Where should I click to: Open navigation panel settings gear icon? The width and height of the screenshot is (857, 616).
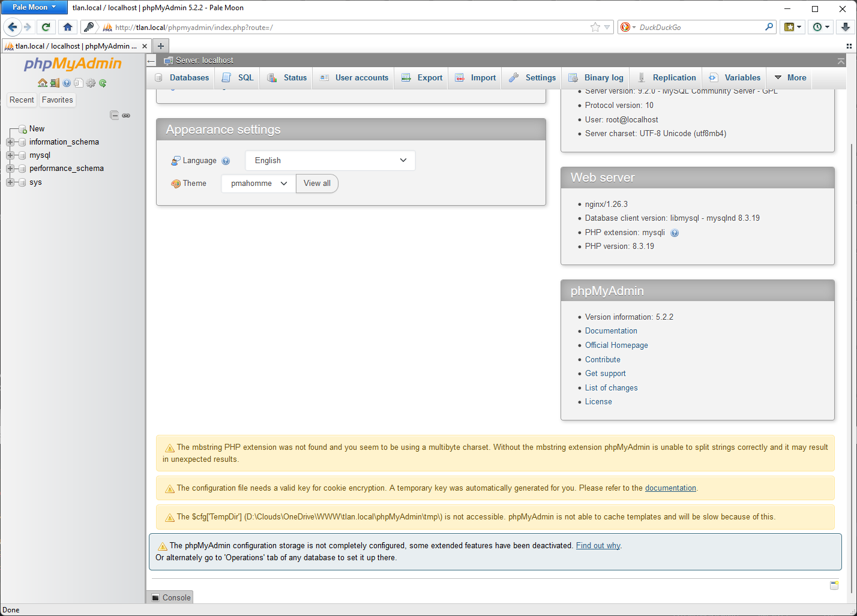(91, 83)
